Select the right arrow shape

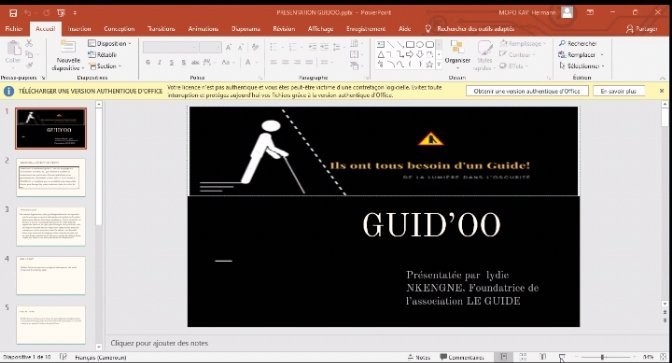410,54
